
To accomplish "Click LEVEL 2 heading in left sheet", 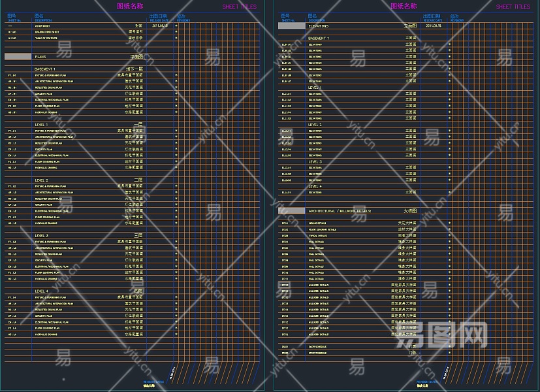I will tap(41, 180).
